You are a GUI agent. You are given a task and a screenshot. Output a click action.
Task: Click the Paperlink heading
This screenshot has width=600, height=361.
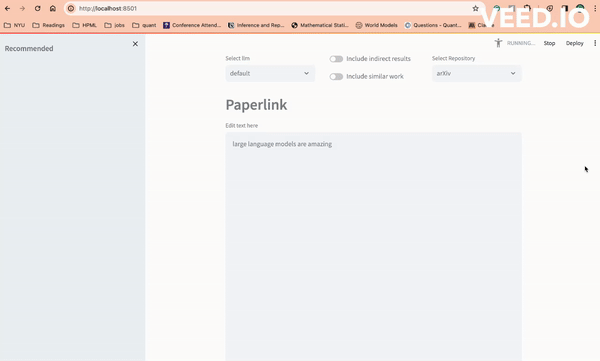click(x=256, y=105)
